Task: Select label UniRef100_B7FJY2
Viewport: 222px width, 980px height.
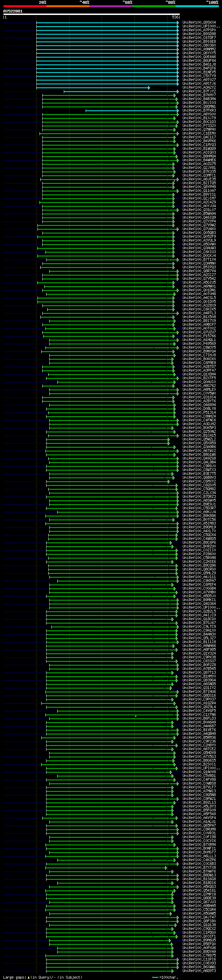Action: tap(199, 91)
